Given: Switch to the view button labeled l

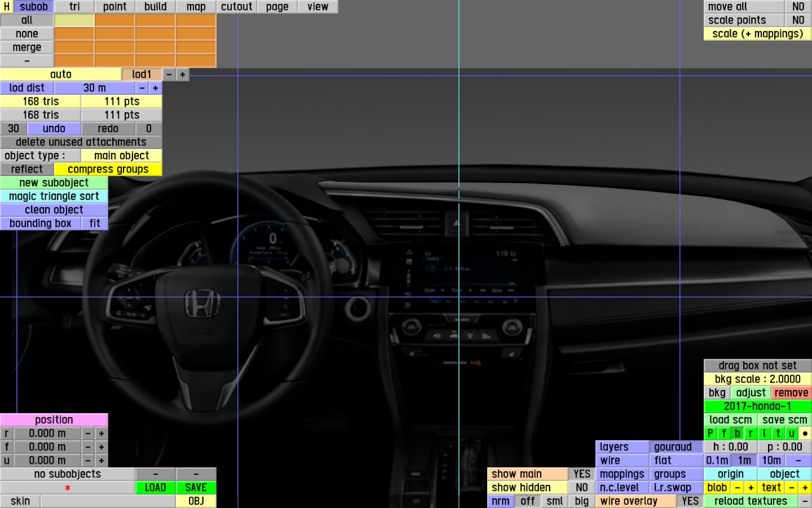Looking at the screenshot, I should coord(765,433).
